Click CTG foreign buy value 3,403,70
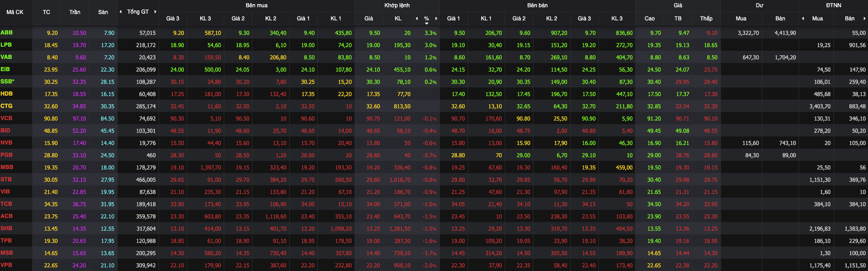Screen dimensions: 868x271 coord(820,106)
